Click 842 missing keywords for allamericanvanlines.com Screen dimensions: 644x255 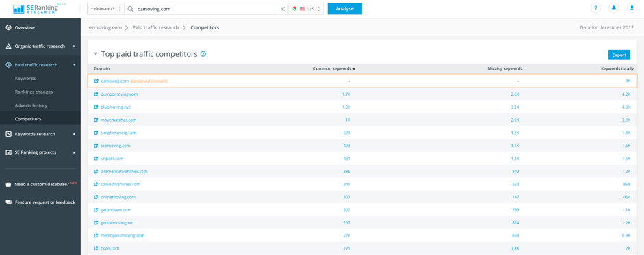(515, 172)
